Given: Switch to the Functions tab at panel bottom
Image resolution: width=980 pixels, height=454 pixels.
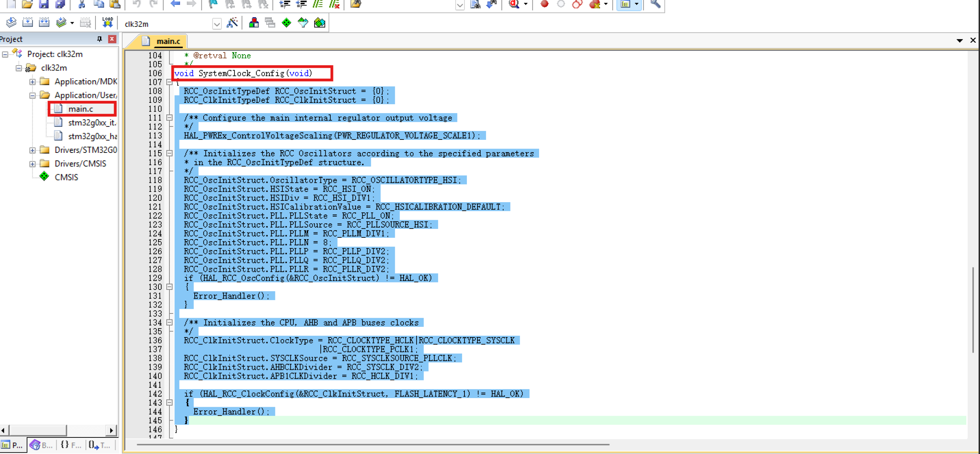Looking at the screenshot, I should pyautogui.click(x=71, y=444).
